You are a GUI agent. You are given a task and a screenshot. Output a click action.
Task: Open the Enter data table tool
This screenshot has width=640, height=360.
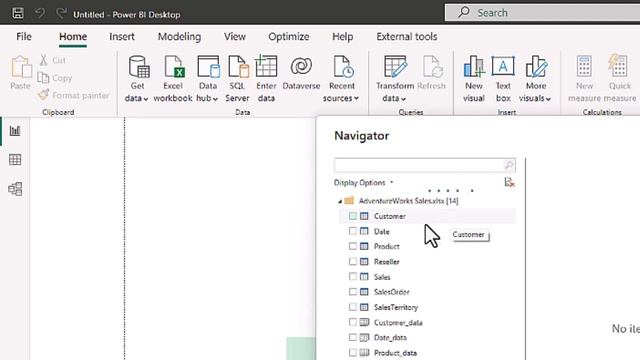coord(266,78)
